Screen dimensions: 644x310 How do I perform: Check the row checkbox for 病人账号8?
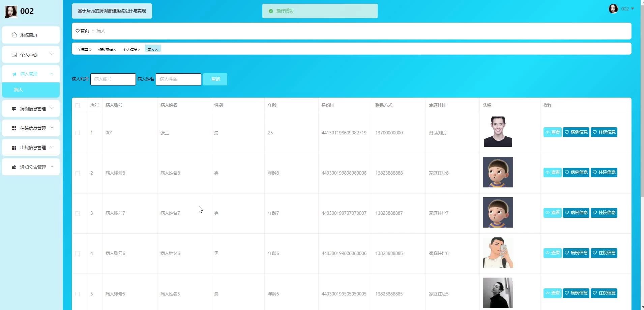point(78,173)
